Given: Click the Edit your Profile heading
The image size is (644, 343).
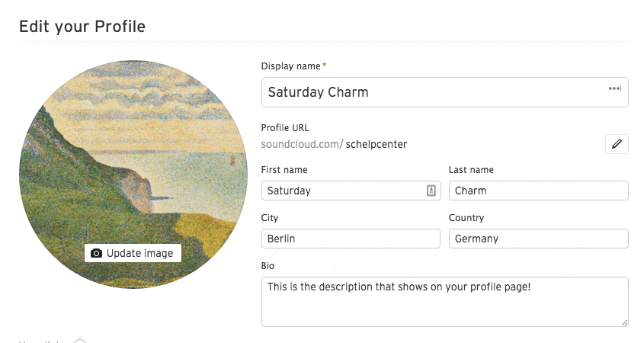Looking at the screenshot, I should click(x=82, y=27).
